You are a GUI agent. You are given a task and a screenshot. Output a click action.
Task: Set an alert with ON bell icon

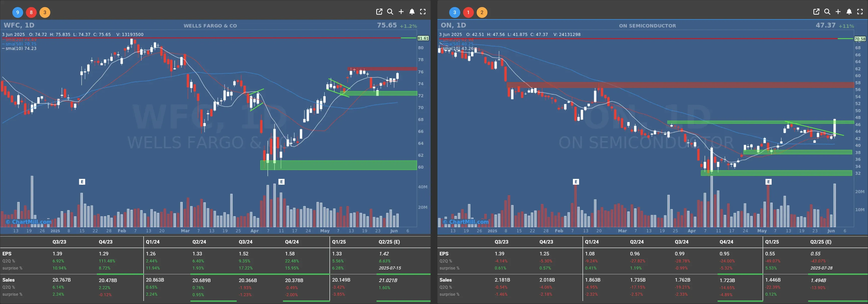click(849, 12)
